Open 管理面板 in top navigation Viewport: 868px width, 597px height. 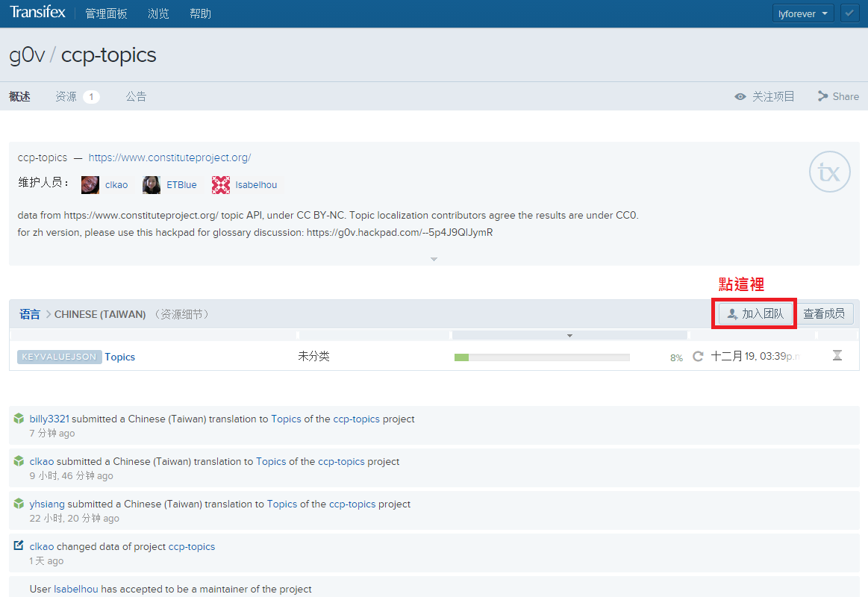tap(106, 13)
